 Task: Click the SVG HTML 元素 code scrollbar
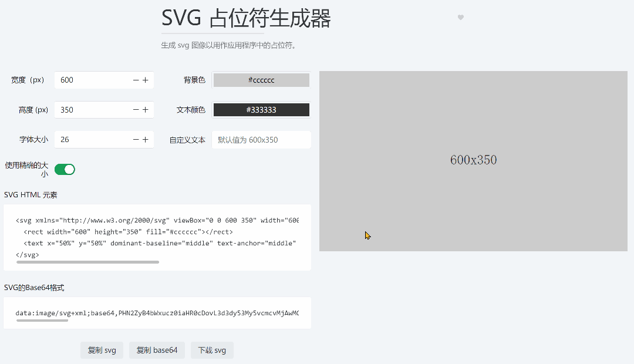88,261
